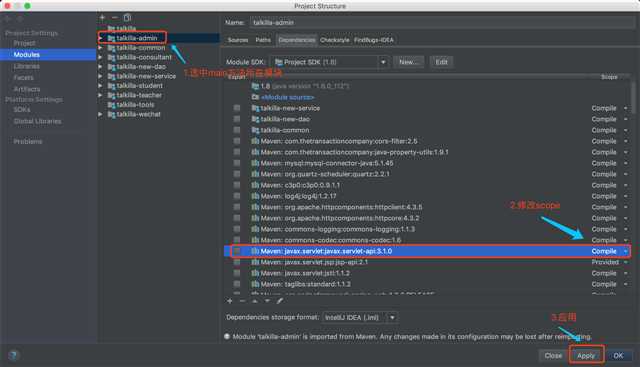Check export box for talkilla-new-service

pos(237,108)
